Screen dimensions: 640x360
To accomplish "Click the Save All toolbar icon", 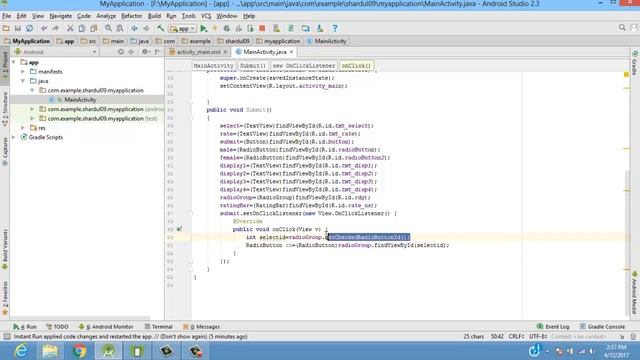I will [x=18, y=28].
